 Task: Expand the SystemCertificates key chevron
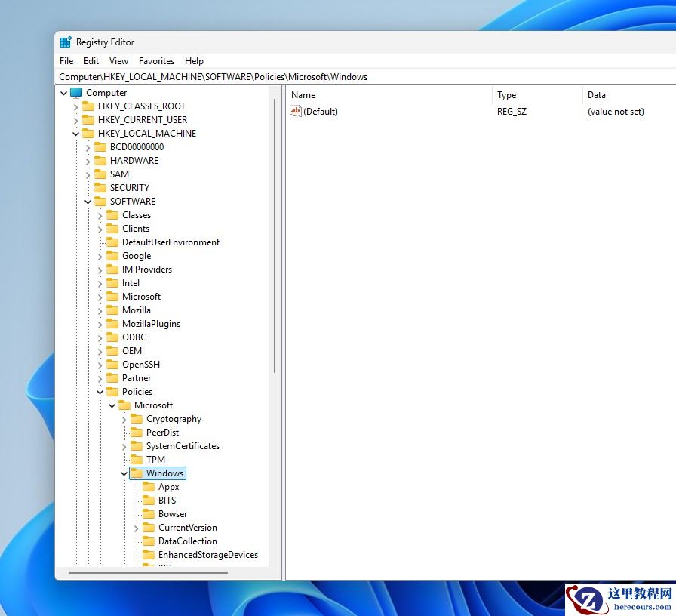[x=124, y=445]
